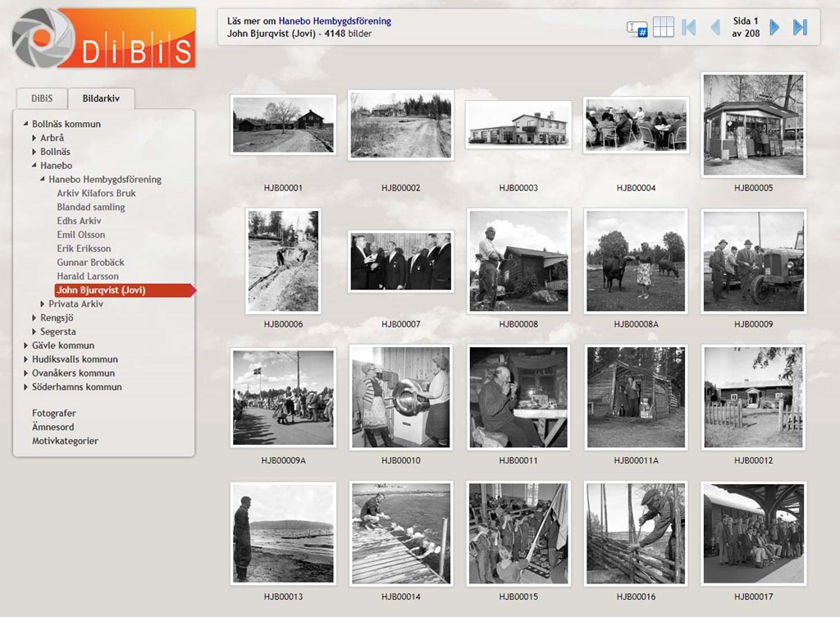
Task: Open thumbnail HJB00002
Action: 400,125
